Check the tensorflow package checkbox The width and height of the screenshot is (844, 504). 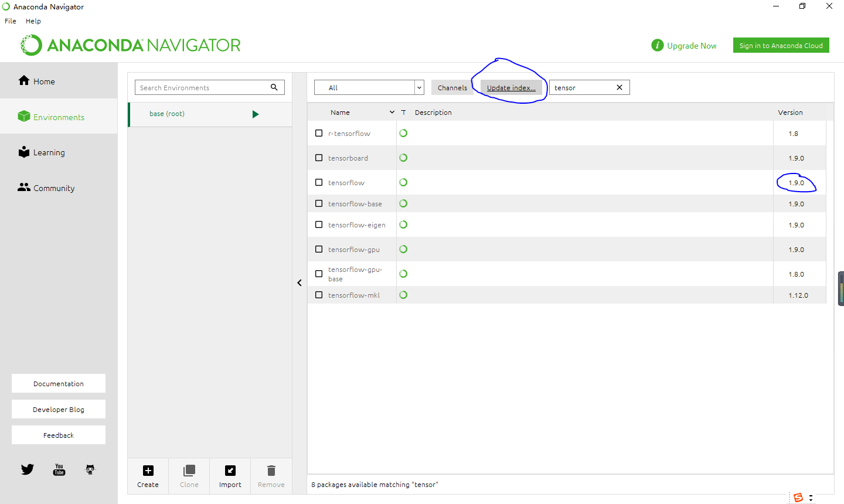[x=319, y=182]
